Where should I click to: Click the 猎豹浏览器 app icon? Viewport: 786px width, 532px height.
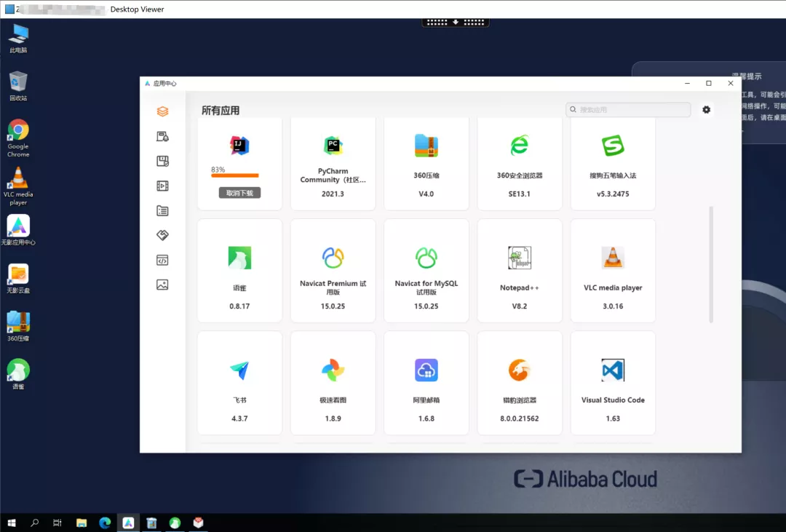coord(520,370)
